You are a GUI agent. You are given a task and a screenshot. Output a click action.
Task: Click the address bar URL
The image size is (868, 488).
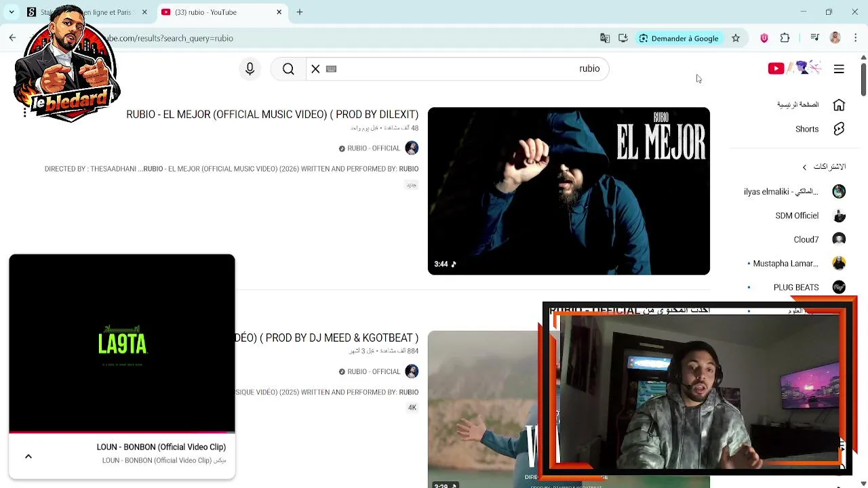coord(170,39)
